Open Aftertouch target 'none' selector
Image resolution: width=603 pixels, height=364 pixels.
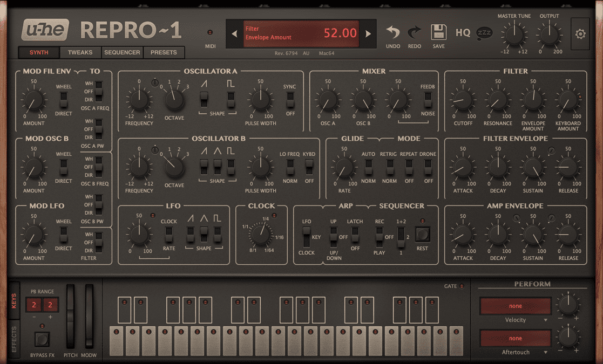(x=516, y=338)
